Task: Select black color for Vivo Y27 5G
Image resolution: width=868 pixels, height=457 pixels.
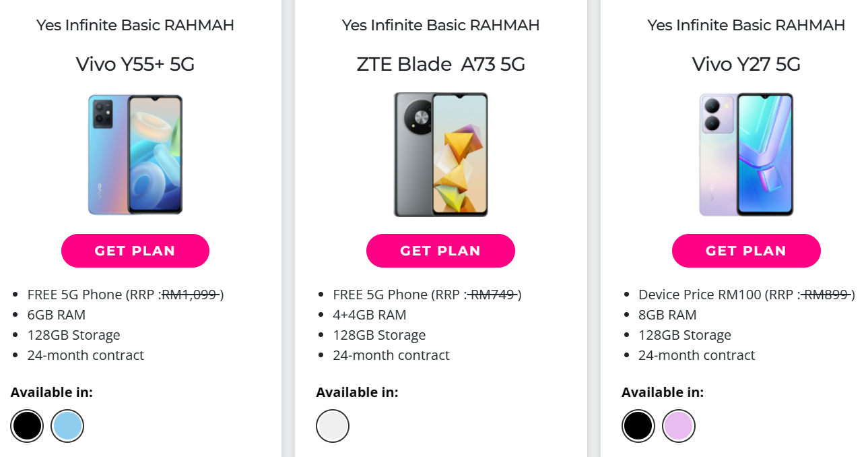Action: 638,426
